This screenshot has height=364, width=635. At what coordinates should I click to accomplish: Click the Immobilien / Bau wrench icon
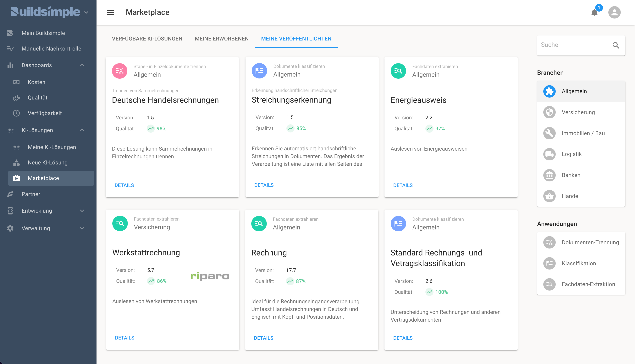[549, 133]
